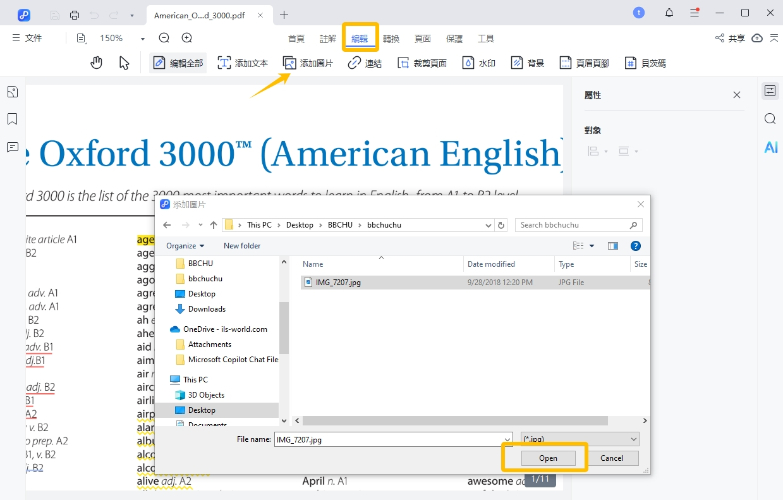Click the Watermark tool

[x=478, y=63]
